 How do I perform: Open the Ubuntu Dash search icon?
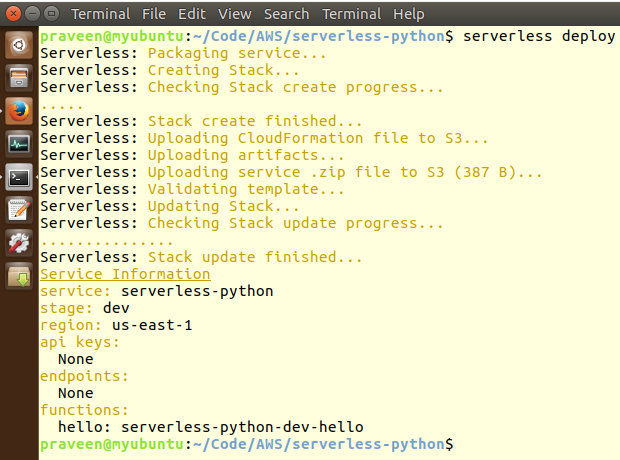click(19, 45)
